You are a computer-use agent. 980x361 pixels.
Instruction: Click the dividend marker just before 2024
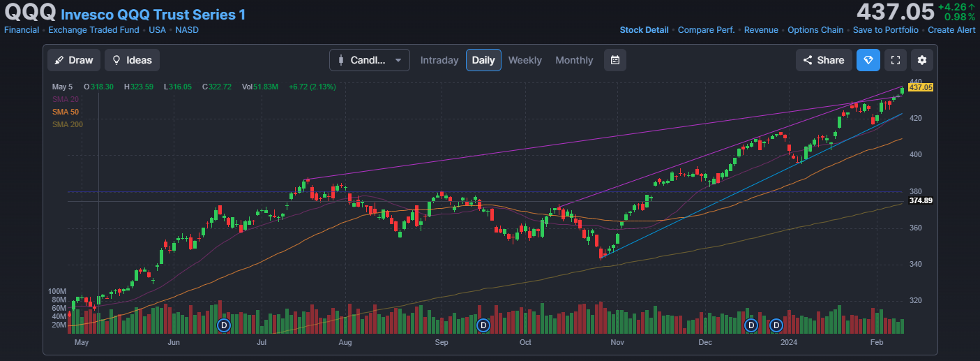tap(776, 325)
